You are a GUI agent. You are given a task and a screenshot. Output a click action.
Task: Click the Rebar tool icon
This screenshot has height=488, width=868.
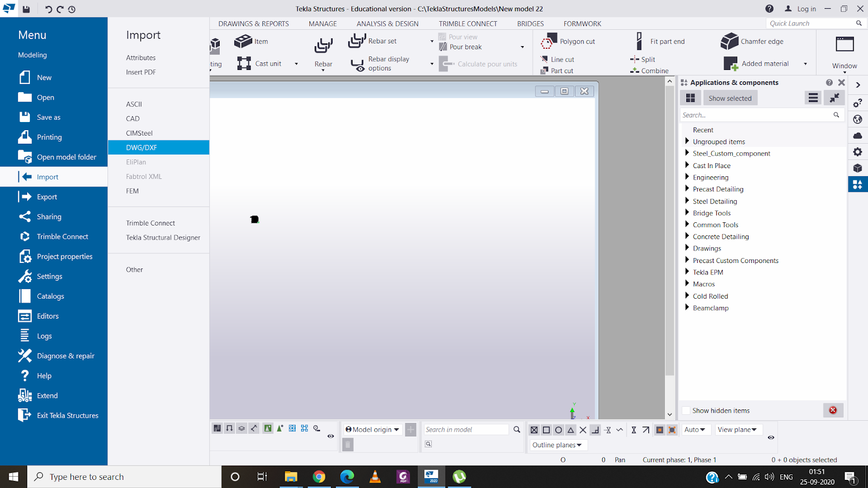click(x=323, y=46)
